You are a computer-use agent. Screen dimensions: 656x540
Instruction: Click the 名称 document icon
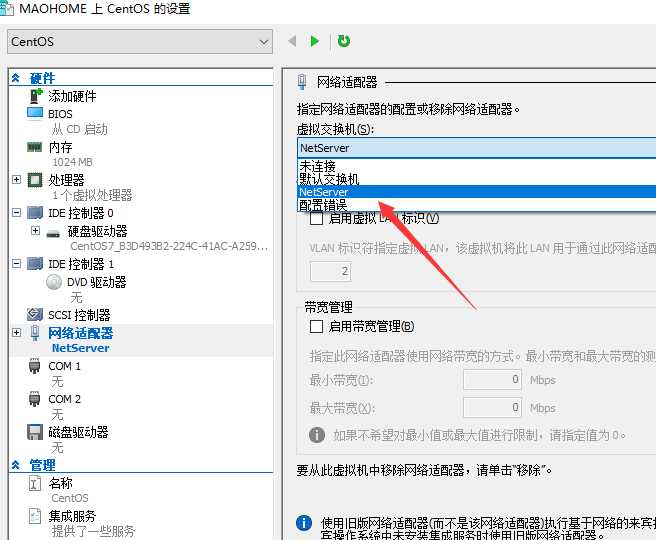pos(35,484)
